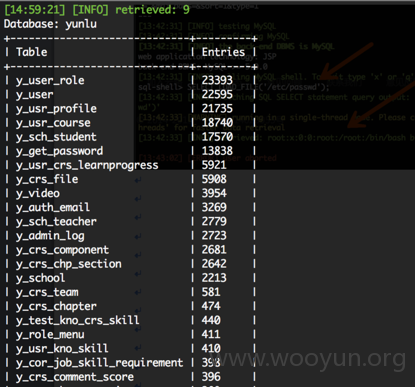Click entry count 411
This screenshot has height=387, width=415.
(211, 334)
